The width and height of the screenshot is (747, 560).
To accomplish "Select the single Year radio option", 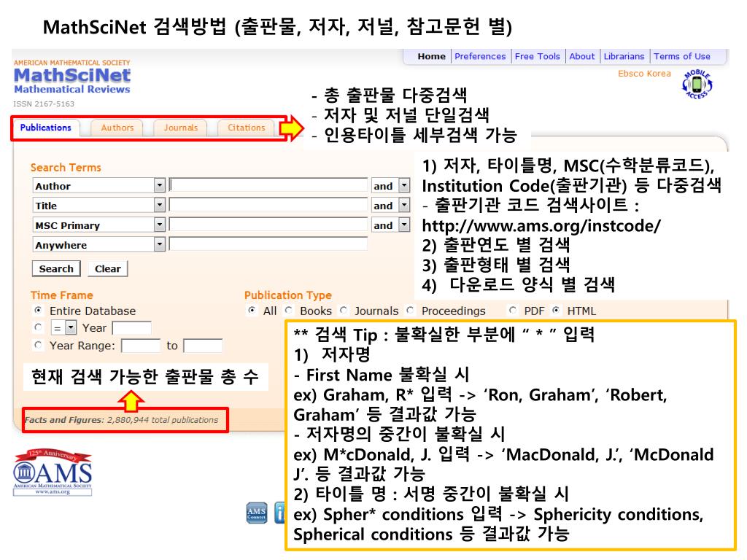I will (x=38, y=327).
